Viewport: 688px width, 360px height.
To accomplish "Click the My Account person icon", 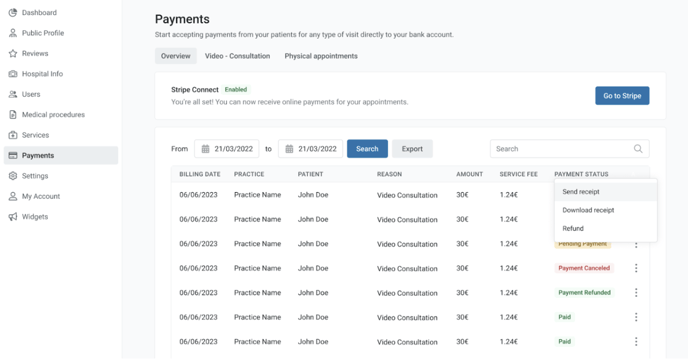I will (x=13, y=196).
